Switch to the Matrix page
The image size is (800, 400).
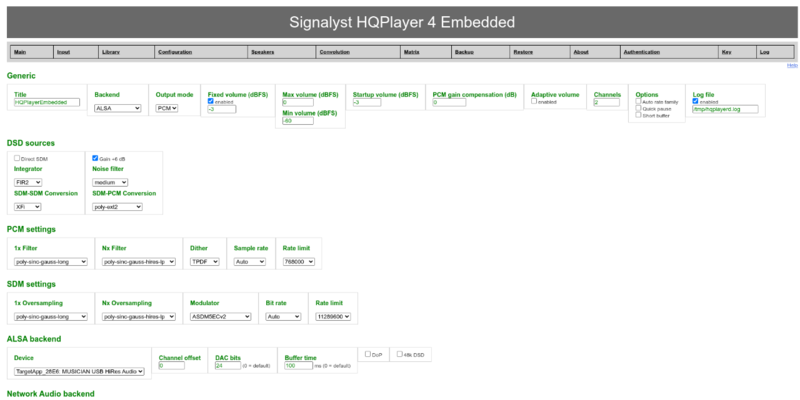click(x=411, y=51)
